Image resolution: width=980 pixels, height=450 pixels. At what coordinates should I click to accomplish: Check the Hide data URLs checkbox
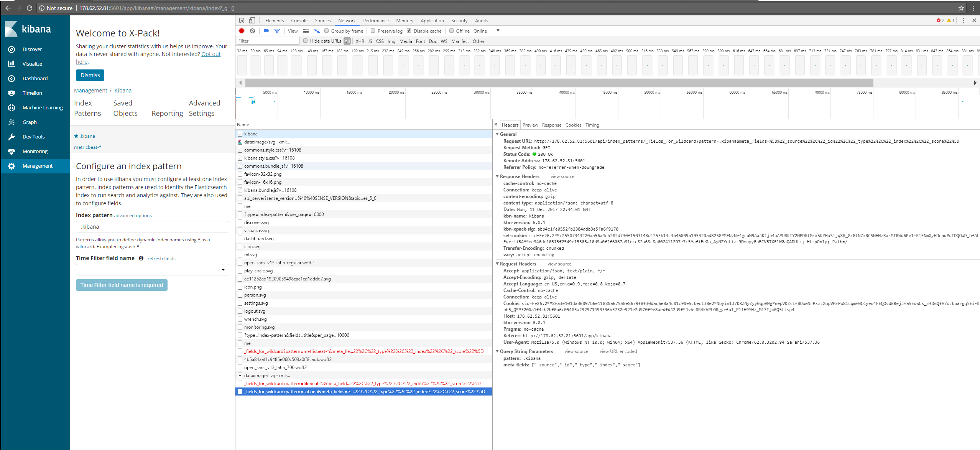click(x=306, y=41)
